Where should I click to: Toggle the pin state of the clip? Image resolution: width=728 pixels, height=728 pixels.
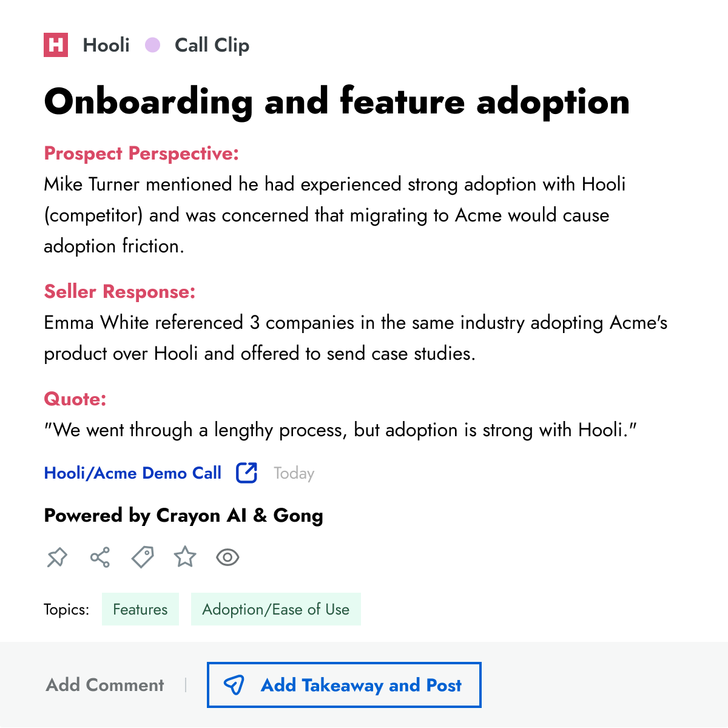tap(58, 557)
